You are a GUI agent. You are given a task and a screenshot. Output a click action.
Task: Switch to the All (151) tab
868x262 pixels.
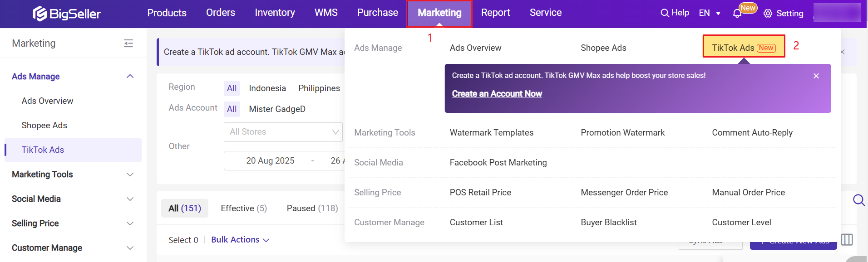(185, 209)
